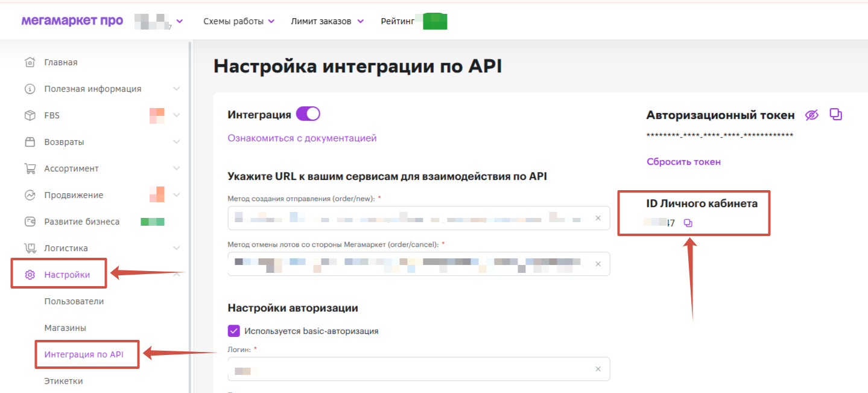Open the account selector dropdown
This screenshot has width=868, height=393.
pyautogui.click(x=179, y=22)
